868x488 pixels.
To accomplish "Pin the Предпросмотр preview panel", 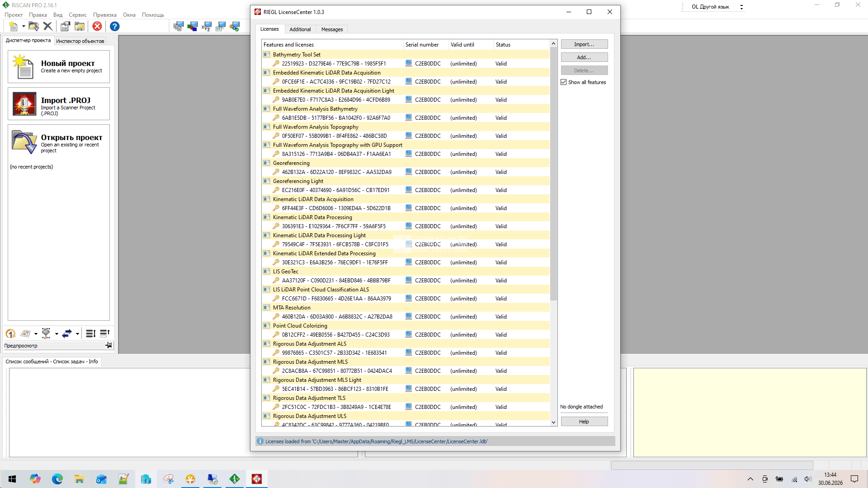I will click(x=109, y=345).
